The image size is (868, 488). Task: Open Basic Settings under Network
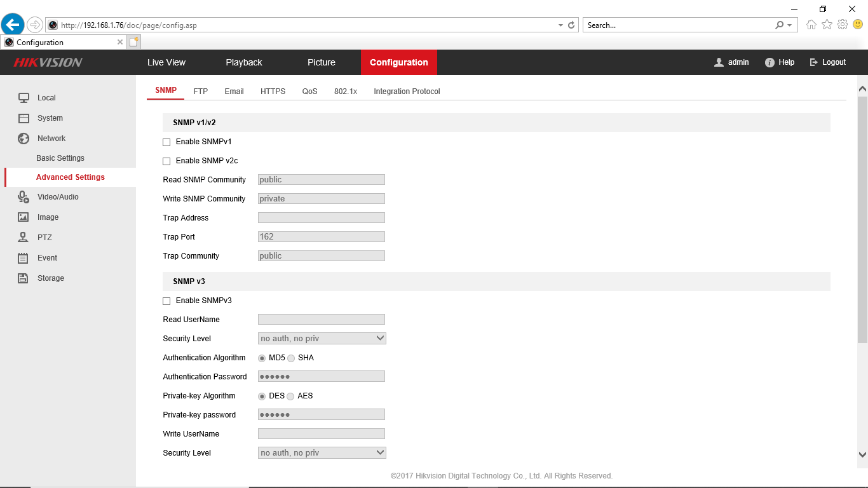click(x=60, y=158)
